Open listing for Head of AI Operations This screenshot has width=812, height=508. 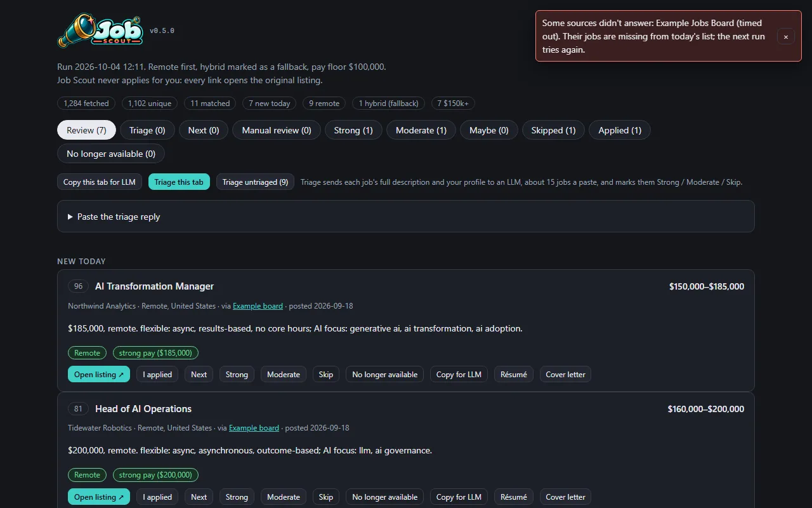99,497
